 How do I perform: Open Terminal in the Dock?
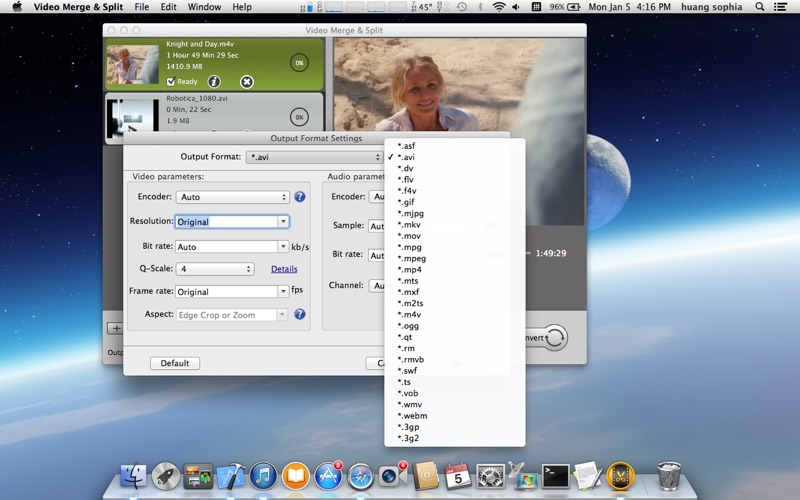tap(555, 476)
